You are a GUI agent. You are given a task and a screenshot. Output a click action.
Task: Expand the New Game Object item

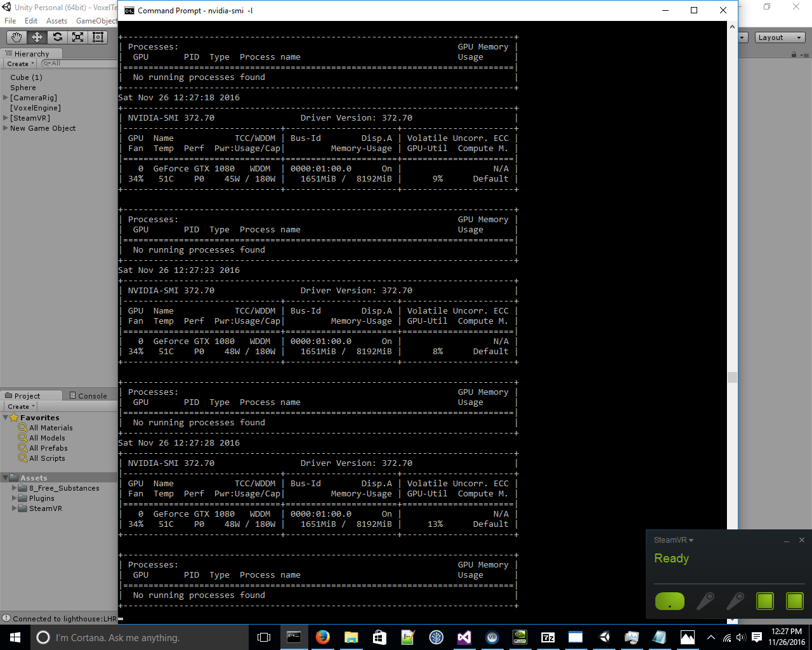pyautogui.click(x=6, y=128)
